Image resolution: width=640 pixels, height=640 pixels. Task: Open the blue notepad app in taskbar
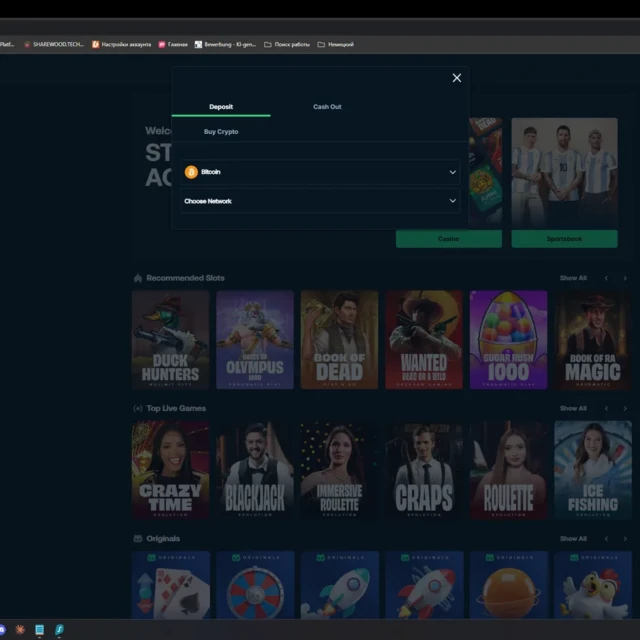pos(40,629)
